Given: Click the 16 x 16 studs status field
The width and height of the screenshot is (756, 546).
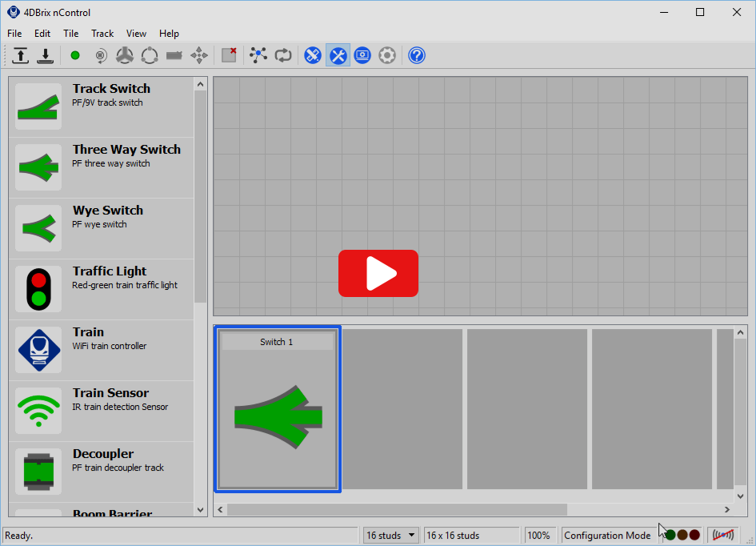Looking at the screenshot, I should click(x=470, y=536).
